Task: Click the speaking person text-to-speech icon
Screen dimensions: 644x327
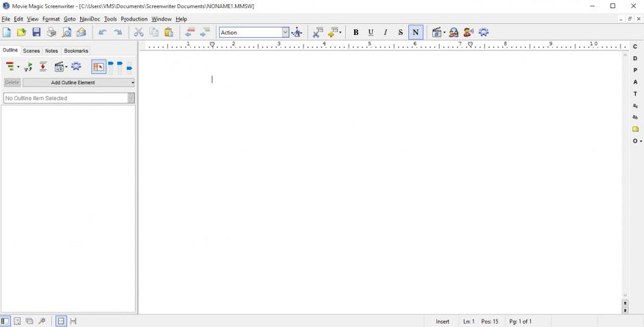Action: point(469,32)
